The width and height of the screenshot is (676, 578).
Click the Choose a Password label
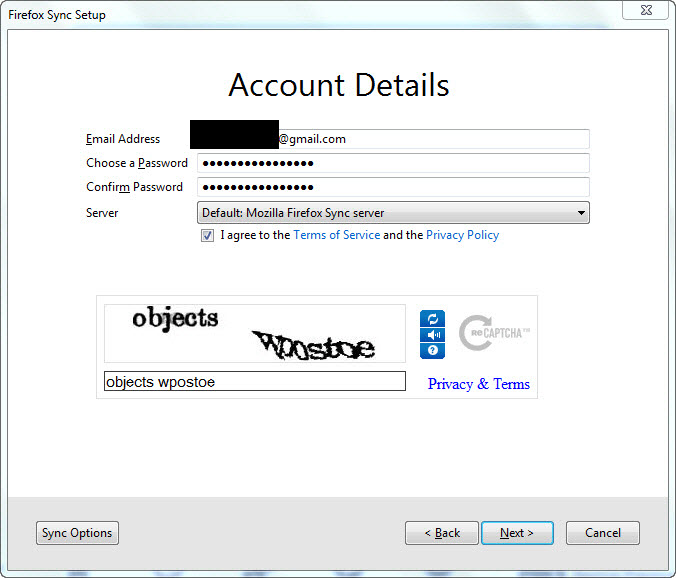[x=137, y=163]
